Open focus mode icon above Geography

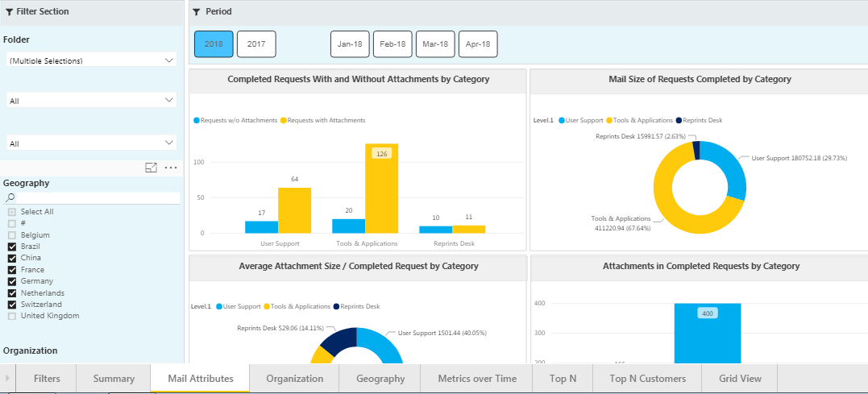click(151, 168)
